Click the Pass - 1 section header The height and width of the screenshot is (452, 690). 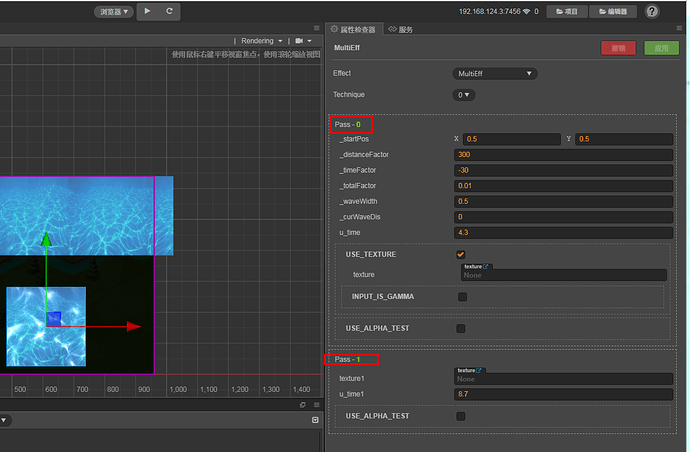[347, 360]
